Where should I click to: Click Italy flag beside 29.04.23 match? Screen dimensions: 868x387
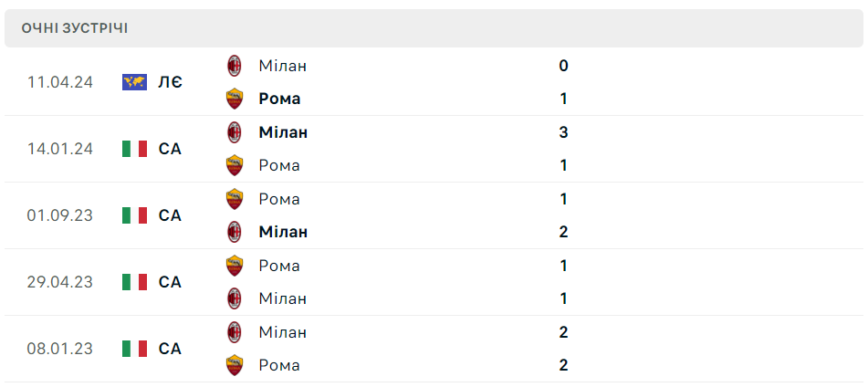(x=134, y=282)
